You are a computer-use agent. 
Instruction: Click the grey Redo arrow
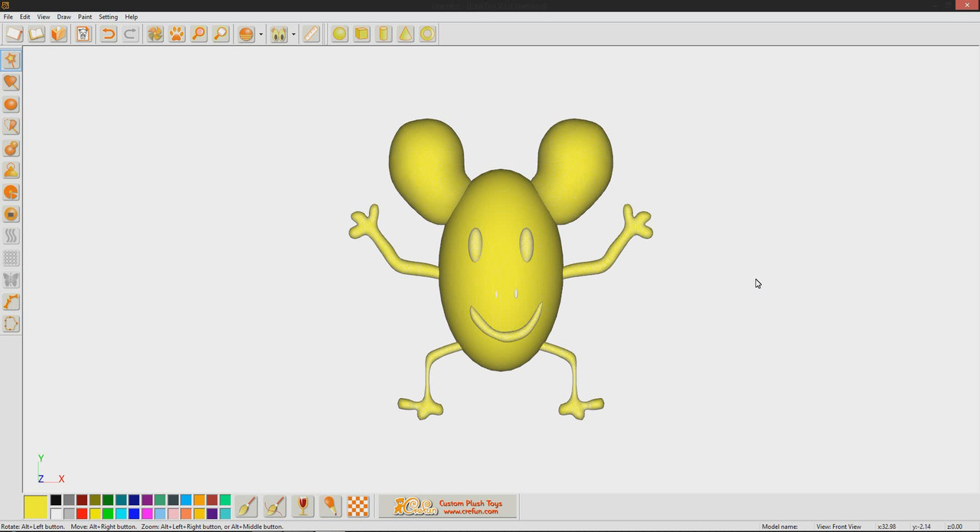tap(130, 34)
